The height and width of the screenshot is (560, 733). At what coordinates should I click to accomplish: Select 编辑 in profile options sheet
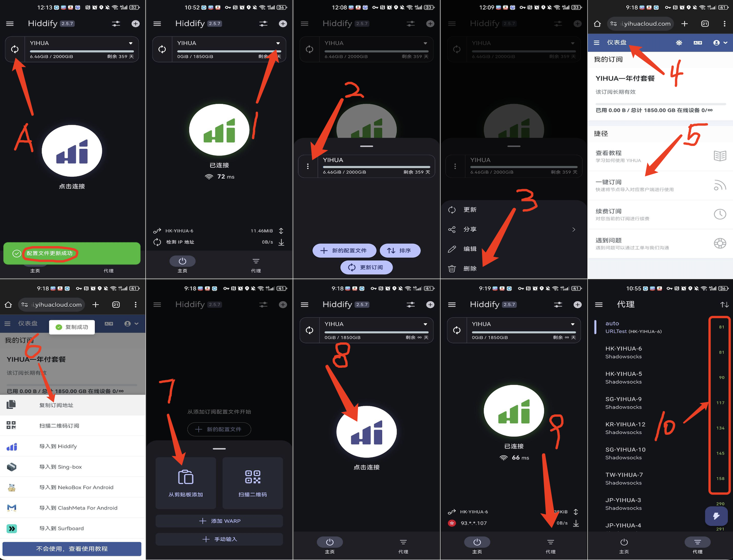pos(514,249)
